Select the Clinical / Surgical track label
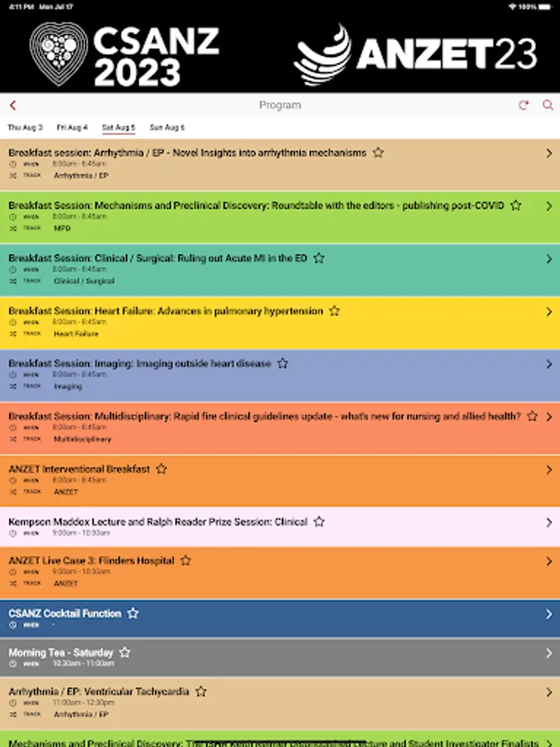The height and width of the screenshot is (747, 560). [84, 281]
